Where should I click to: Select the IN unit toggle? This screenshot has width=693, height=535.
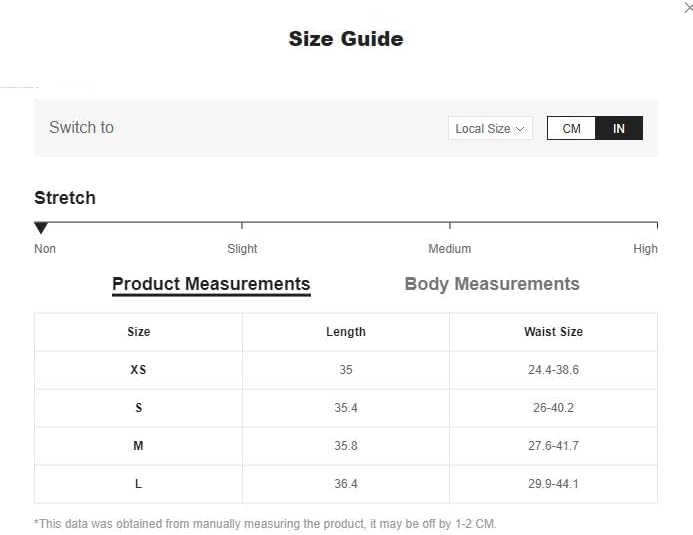coord(619,128)
